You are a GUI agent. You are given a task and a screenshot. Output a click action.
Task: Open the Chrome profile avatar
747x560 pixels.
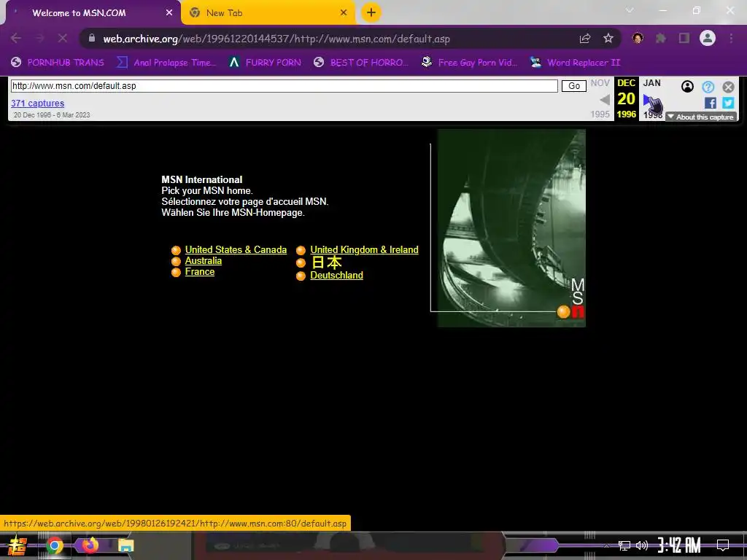pos(708,38)
